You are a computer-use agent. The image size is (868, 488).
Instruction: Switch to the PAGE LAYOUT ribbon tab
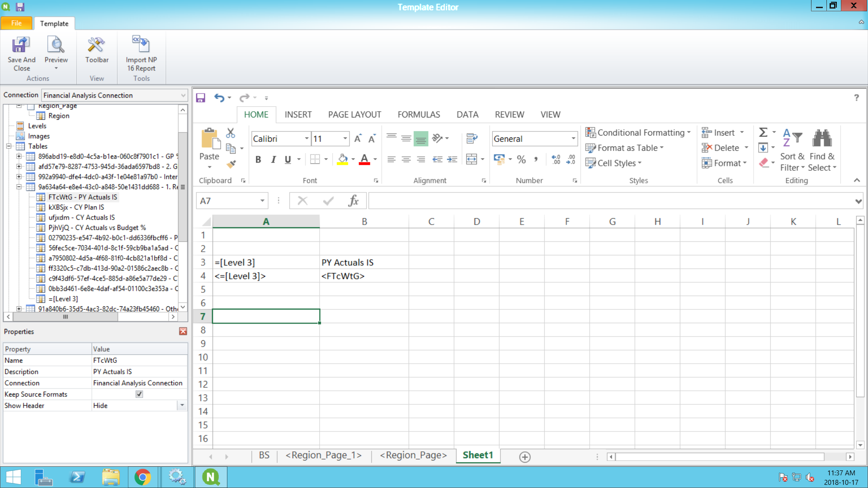pos(354,115)
